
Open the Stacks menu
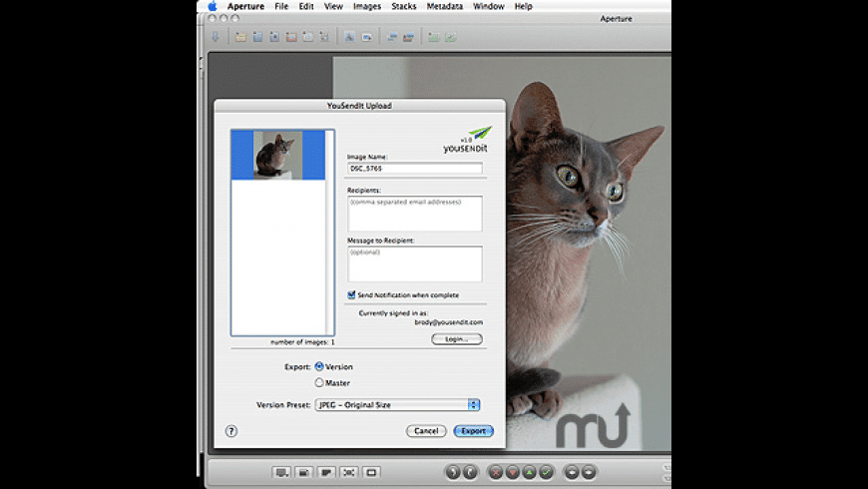click(403, 6)
